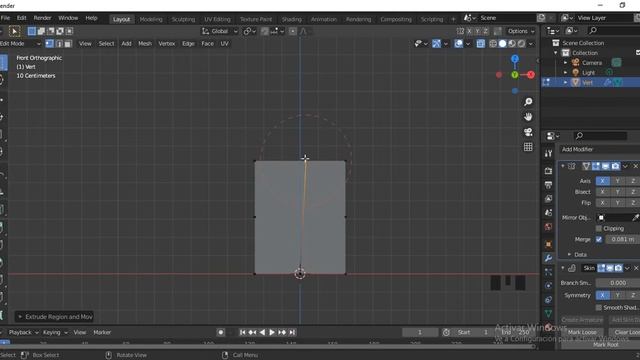
Task: Open the Output properties tab icon
Action: coord(548,185)
